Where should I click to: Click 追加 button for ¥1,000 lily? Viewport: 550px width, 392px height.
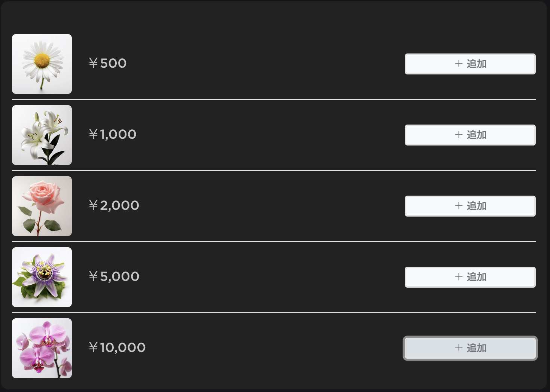(470, 135)
